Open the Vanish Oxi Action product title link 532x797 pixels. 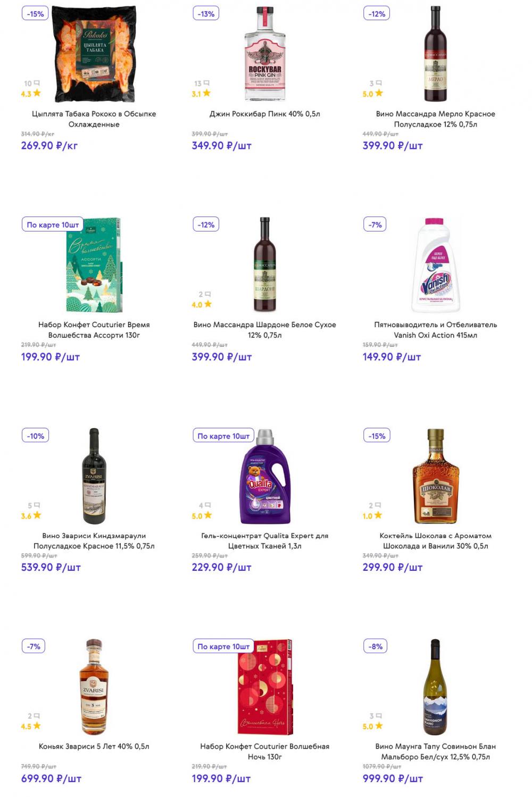(435, 330)
